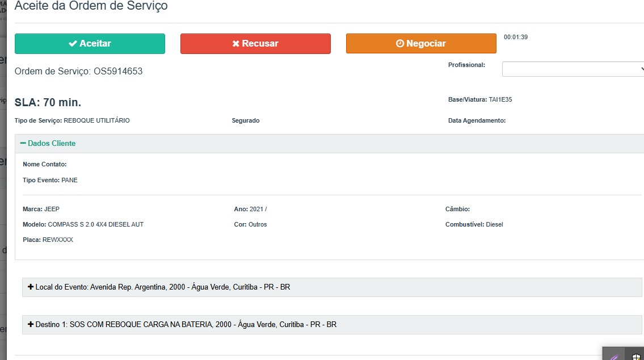Click the plus icon before Destino 1

tap(31, 325)
